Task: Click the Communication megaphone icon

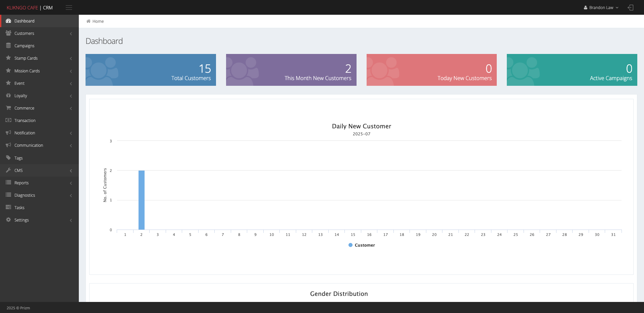Action: tap(8, 145)
